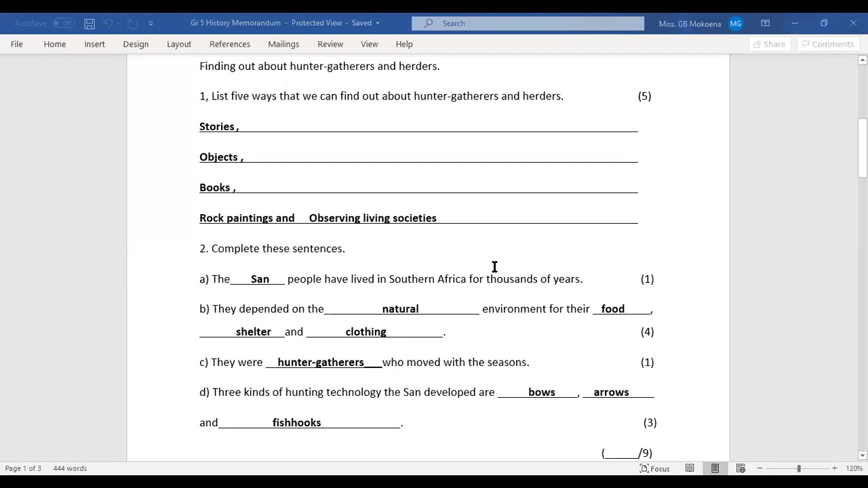Click the answer word 'natural'
Image resolution: width=868 pixels, height=488 pixels.
click(400, 309)
